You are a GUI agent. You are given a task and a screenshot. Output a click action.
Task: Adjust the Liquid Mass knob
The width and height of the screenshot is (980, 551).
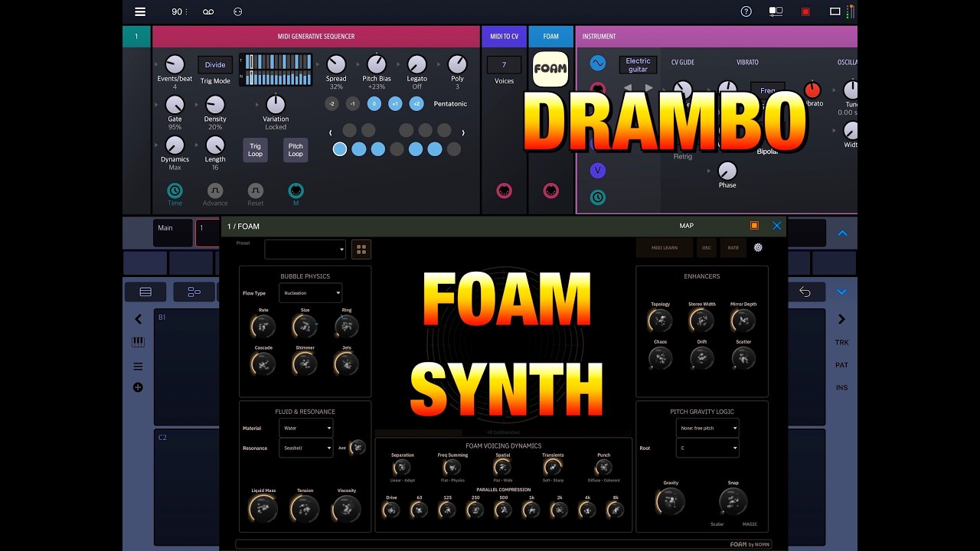(263, 508)
